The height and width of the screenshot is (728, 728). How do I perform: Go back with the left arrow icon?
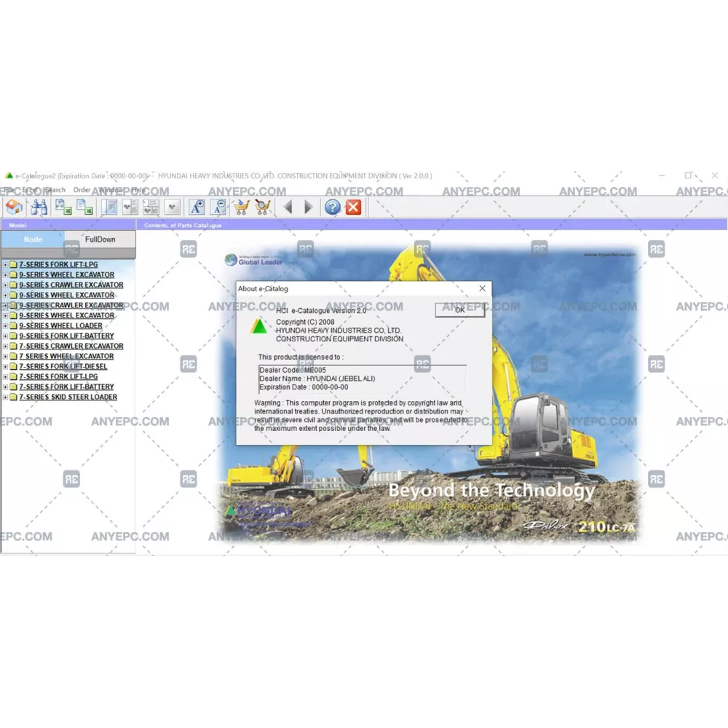[x=288, y=207]
